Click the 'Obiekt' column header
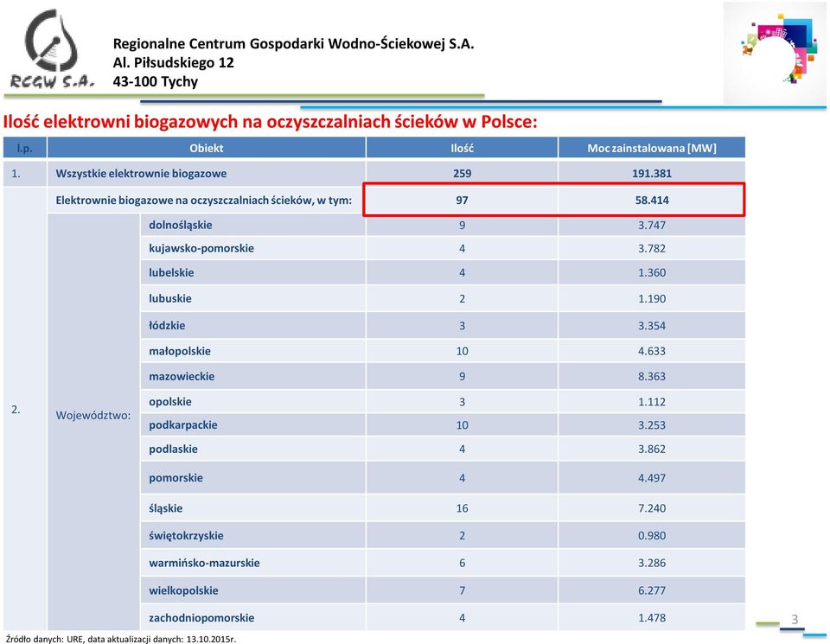Image resolution: width=830 pixels, height=644 pixels. (207, 148)
